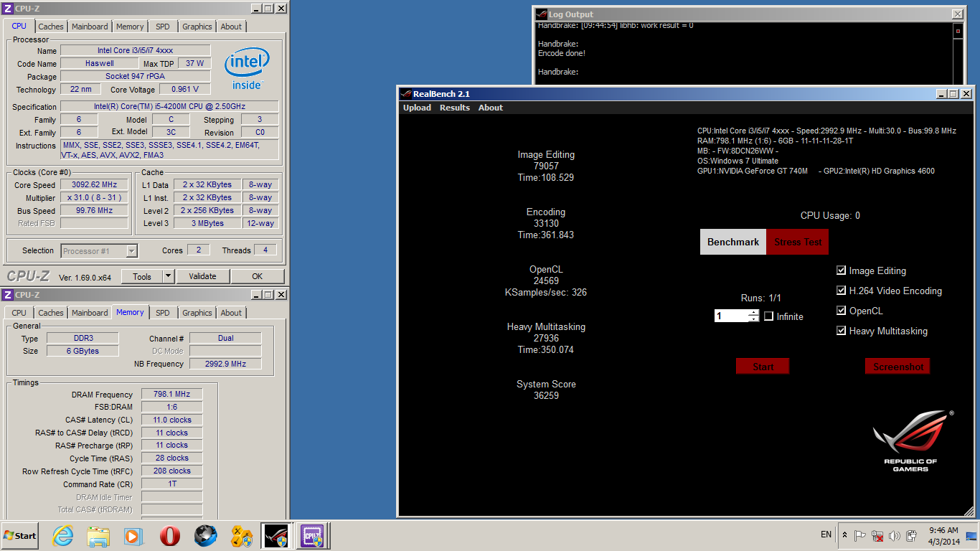Open the Upload menu in RealBench
Screen dimensions: 980x551
click(417, 108)
